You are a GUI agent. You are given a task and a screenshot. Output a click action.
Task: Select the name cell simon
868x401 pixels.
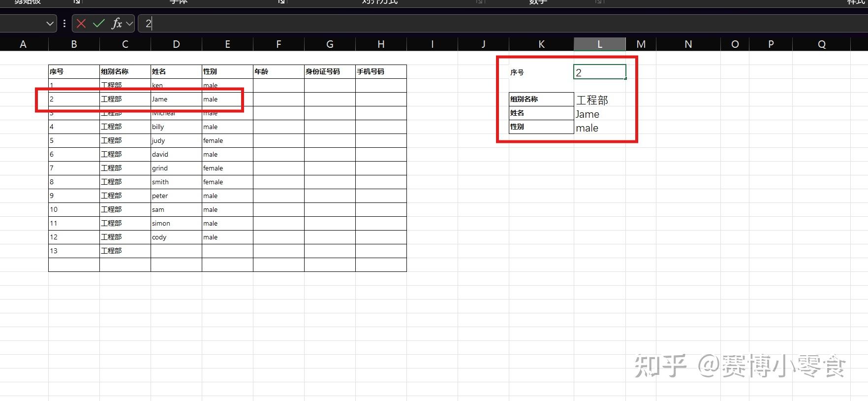tap(176, 223)
